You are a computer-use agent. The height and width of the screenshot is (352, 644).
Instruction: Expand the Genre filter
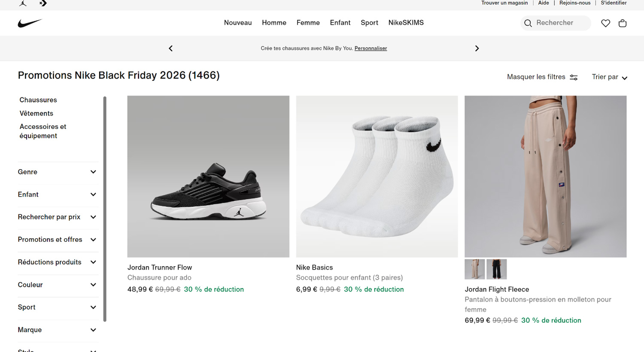coord(57,172)
